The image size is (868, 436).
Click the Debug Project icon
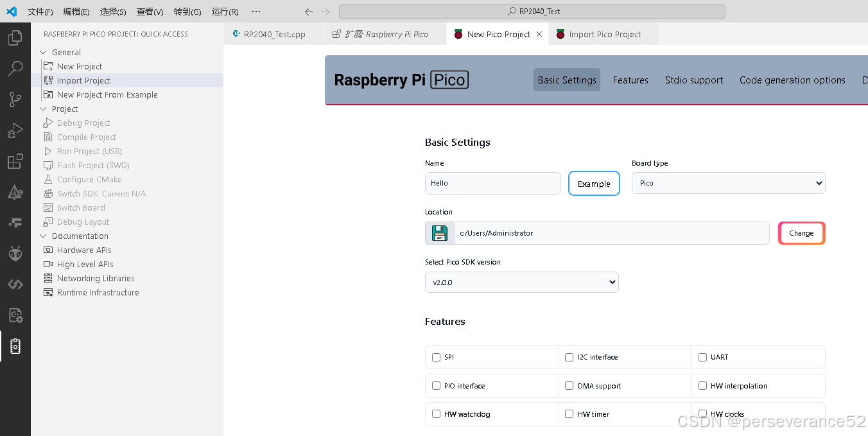(x=48, y=123)
